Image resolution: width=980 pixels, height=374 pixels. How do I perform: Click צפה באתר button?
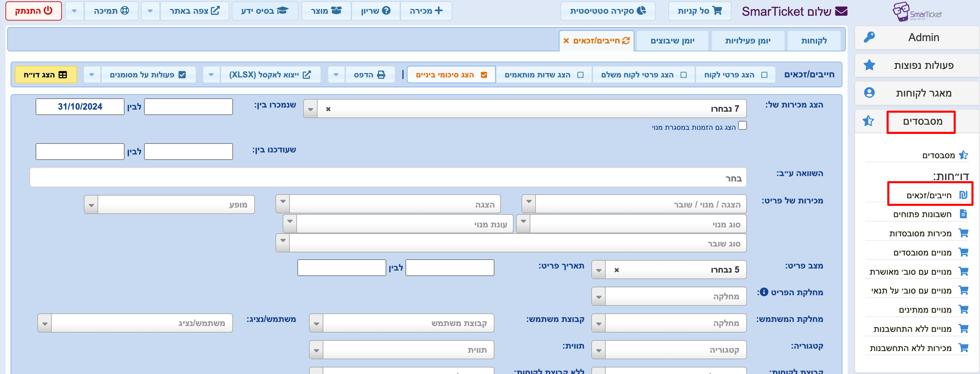click(194, 11)
